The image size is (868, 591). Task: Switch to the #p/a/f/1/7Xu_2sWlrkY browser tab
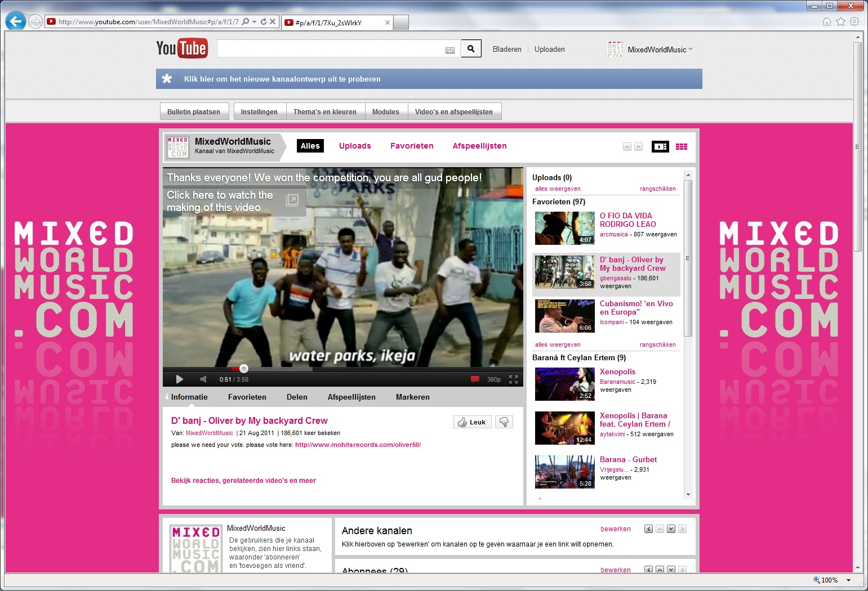coord(336,23)
